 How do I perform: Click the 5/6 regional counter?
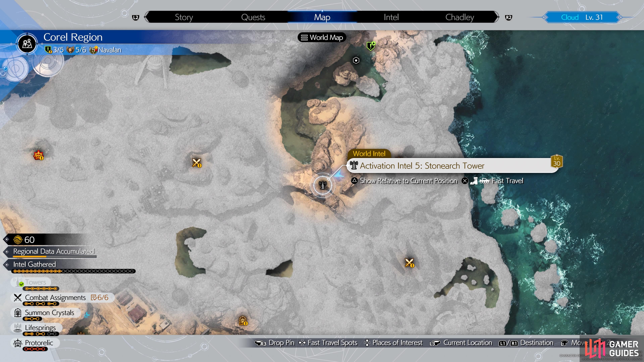76,50
